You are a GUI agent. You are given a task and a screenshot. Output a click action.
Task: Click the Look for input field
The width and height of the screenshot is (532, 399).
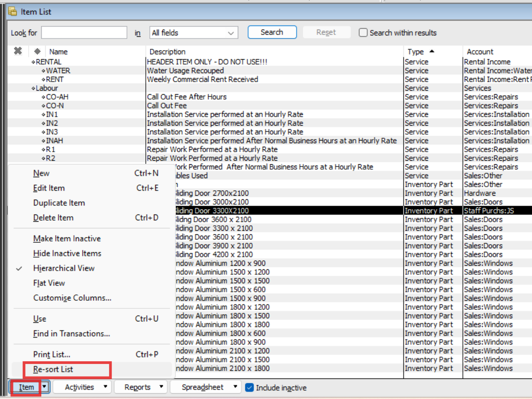coord(84,33)
